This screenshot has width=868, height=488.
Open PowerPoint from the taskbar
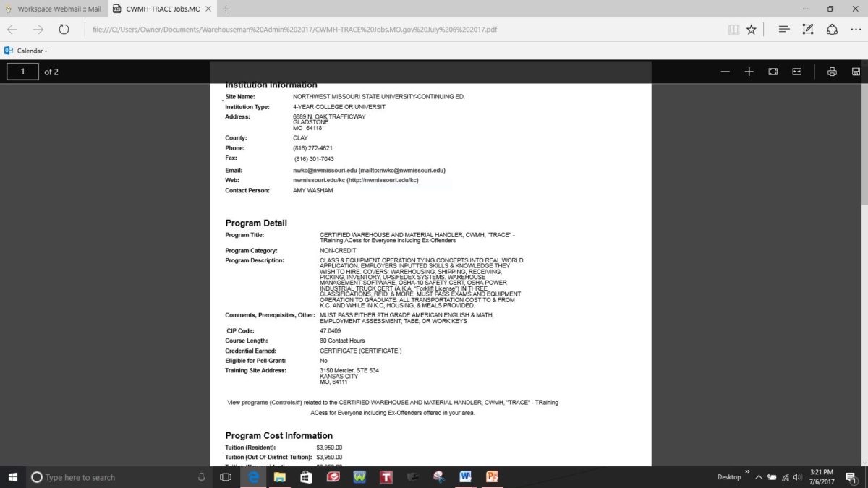[492, 477]
